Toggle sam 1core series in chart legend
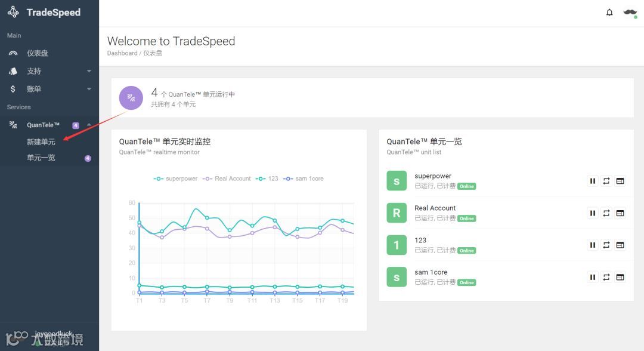 [x=303, y=178]
